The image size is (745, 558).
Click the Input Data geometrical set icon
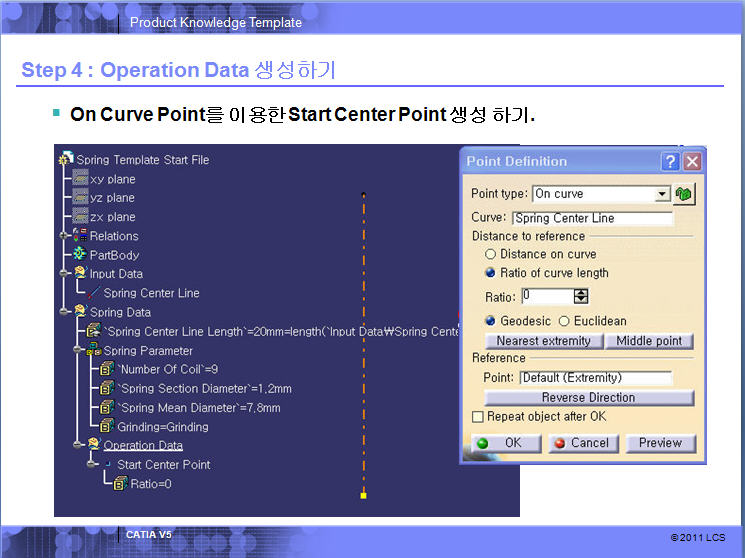tap(80, 272)
